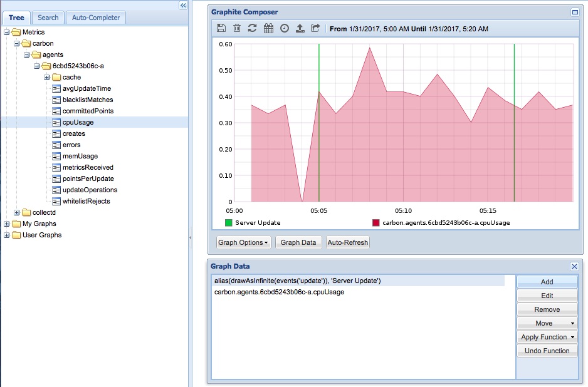Image resolution: width=588 pixels, height=387 pixels.
Task: Select the Server Update alias target row
Action: pos(358,281)
